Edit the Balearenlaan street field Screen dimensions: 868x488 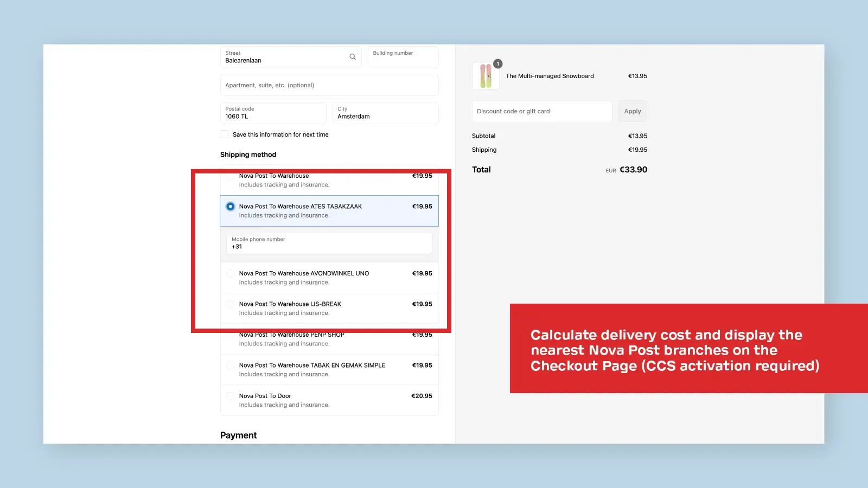coord(282,60)
